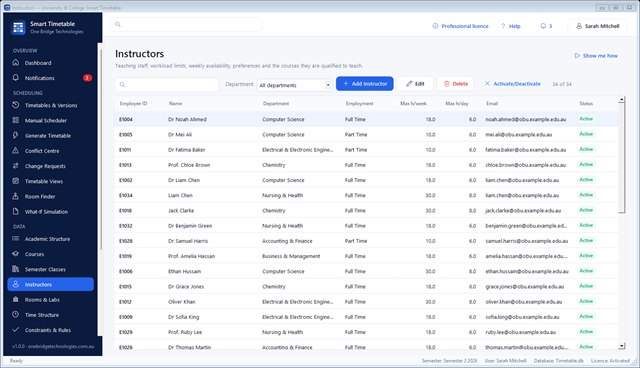The width and height of the screenshot is (640, 368).
Task: Sort by Max h/week column header
Action: point(413,103)
